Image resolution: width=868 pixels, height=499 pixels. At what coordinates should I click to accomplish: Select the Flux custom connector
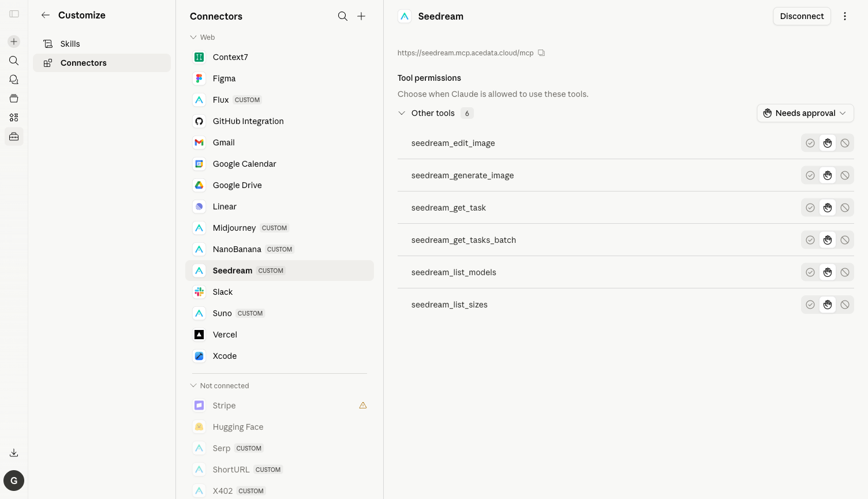[279, 100]
